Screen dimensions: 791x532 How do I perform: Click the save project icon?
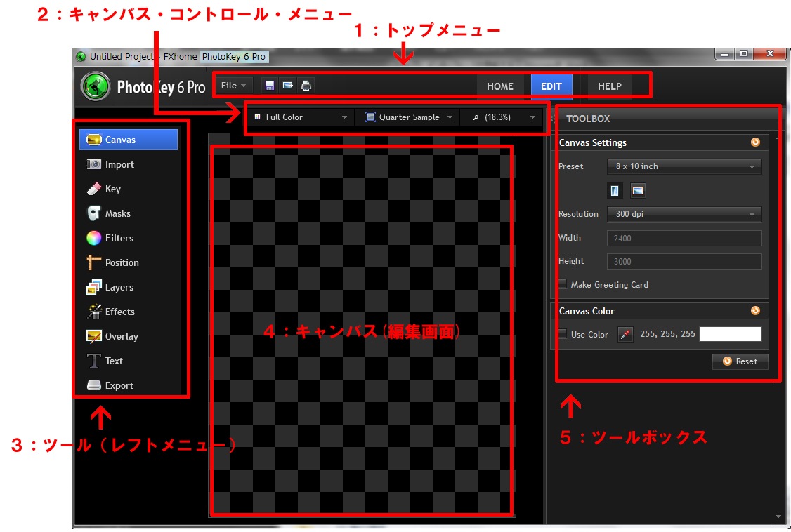(269, 86)
